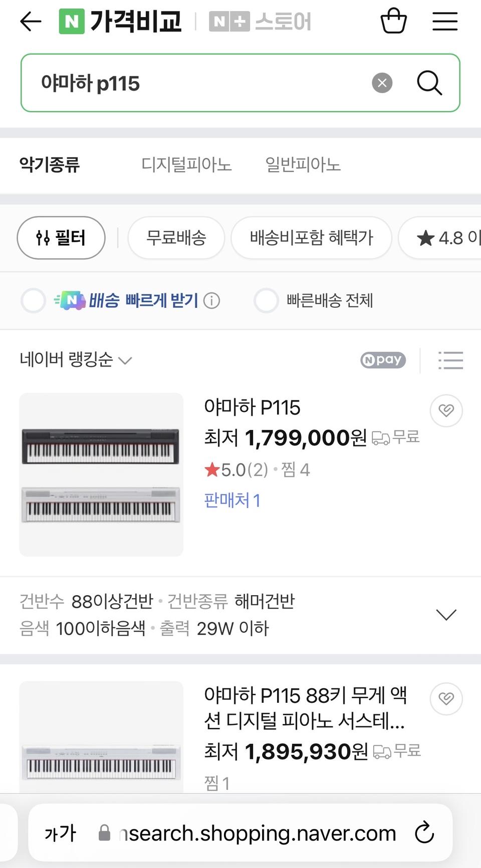Clear the search text with X icon
Viewport: 481px width, 868px height.
[382, 83]
